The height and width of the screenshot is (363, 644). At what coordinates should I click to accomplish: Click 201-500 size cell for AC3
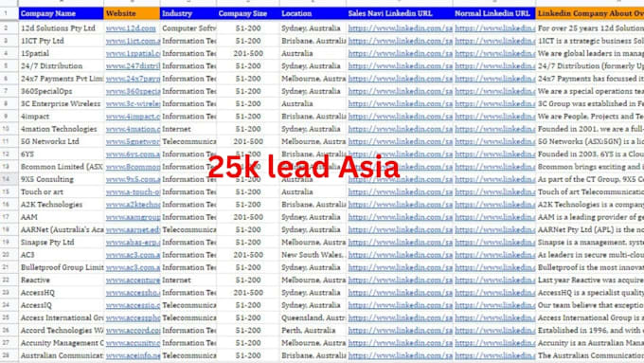point(248,255)
